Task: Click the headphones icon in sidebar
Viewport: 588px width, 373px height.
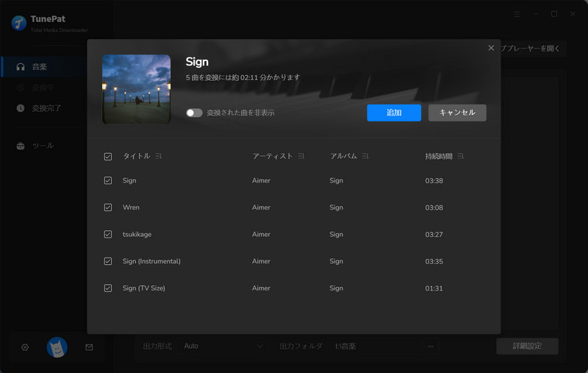Action: pos(21,67)
